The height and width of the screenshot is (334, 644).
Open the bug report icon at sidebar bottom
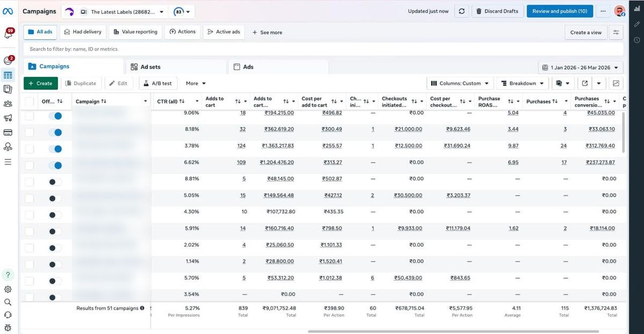[x=8, y=328]
